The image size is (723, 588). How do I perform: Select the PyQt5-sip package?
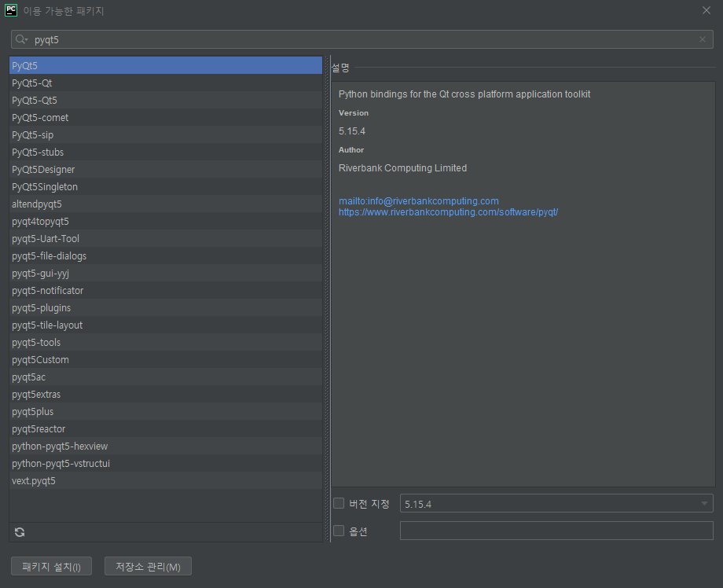pyautogui.click(x=166, y=134)
